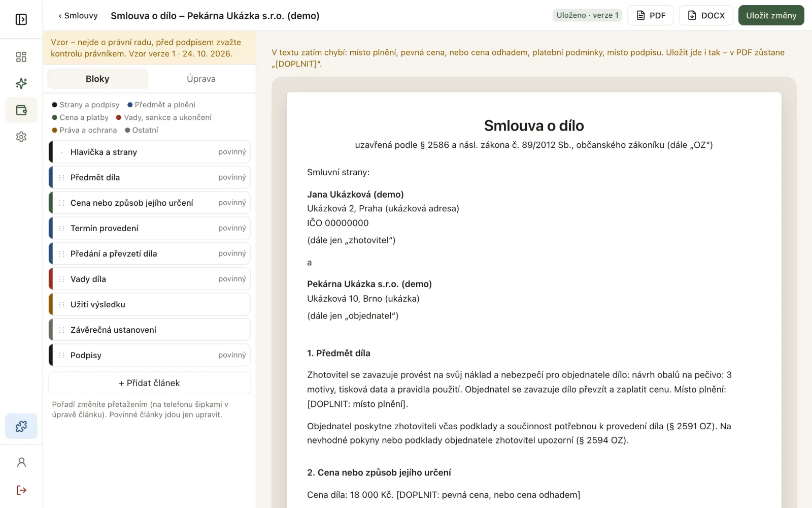812x508 pixels.
Task: Grab the drag handle of Užití výsledku
Action: point(61,304)
